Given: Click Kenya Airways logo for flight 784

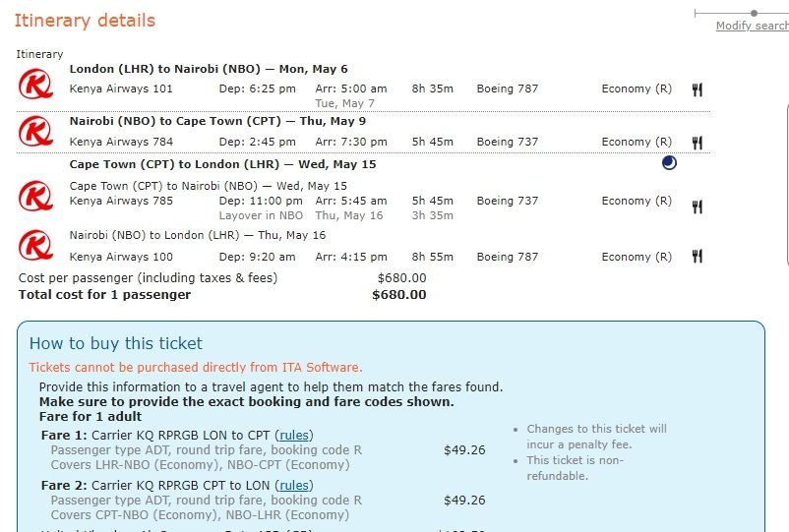Looking at the screenshot, I should tap(35, 131).
